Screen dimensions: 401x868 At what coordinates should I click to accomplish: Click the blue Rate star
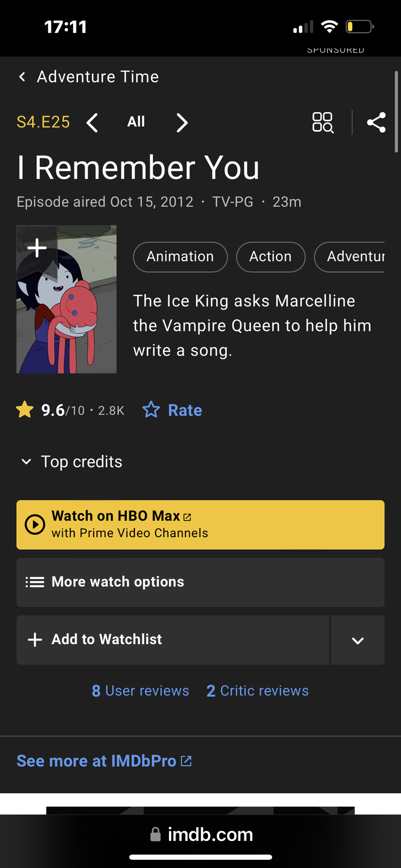coord(151,410)
